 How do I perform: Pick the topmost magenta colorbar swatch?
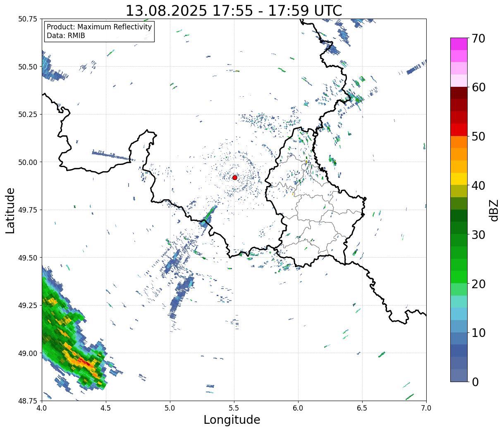point(459,44)
